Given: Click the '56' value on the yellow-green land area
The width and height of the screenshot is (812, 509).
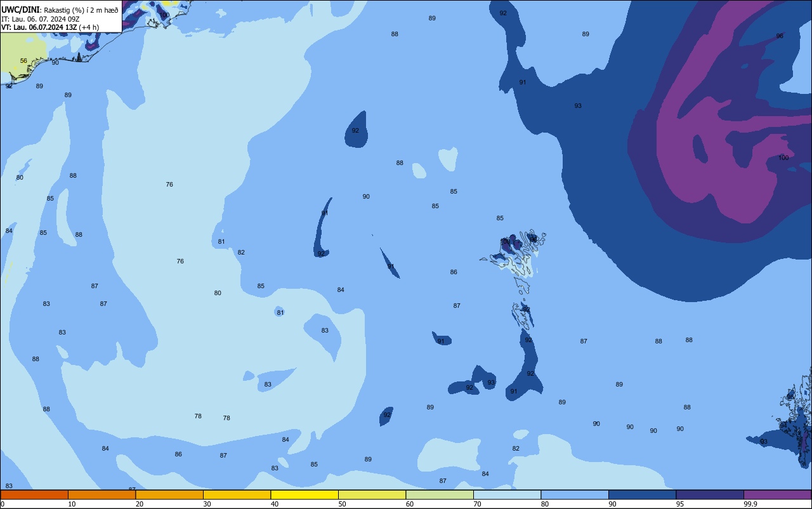Looking at the screenshot, I should coord(23,61).
